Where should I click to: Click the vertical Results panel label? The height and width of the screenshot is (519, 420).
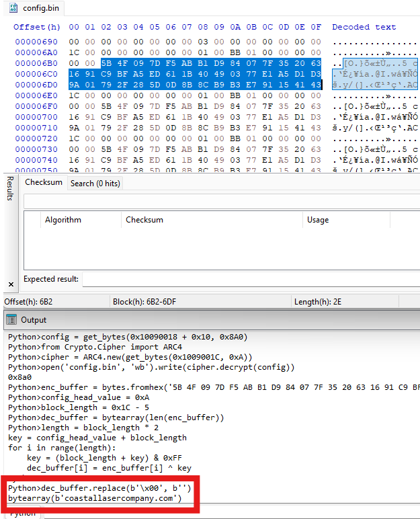click(x=10, y=188)
